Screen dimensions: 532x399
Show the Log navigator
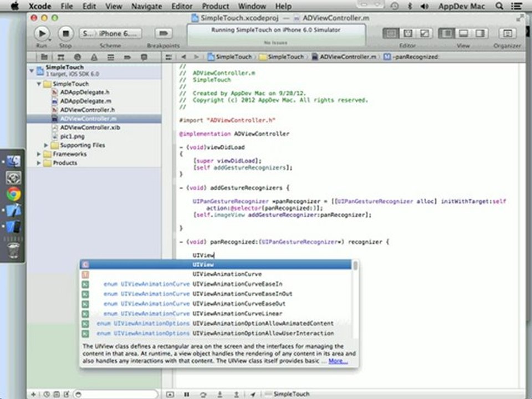click(144, 57)
